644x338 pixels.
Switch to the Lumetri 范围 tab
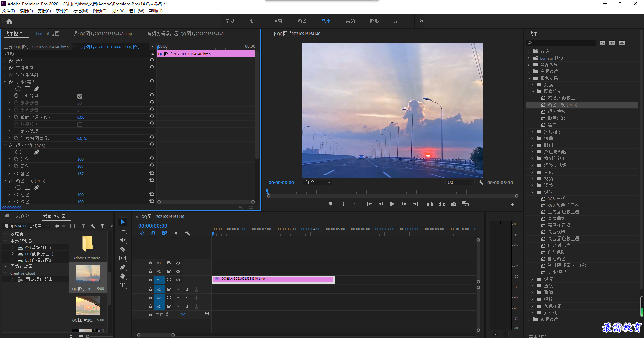point(48,34)
